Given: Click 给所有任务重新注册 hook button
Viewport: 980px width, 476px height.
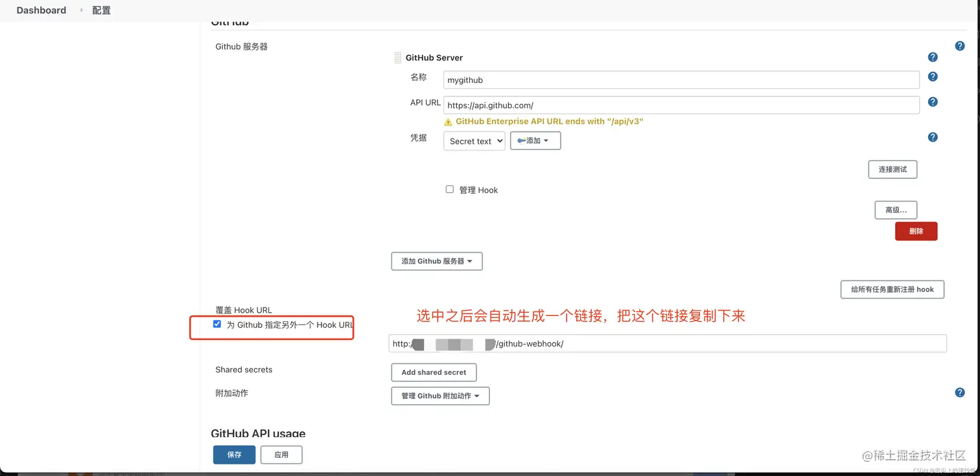Looking at the screenshot, I should tap(892, 289).
